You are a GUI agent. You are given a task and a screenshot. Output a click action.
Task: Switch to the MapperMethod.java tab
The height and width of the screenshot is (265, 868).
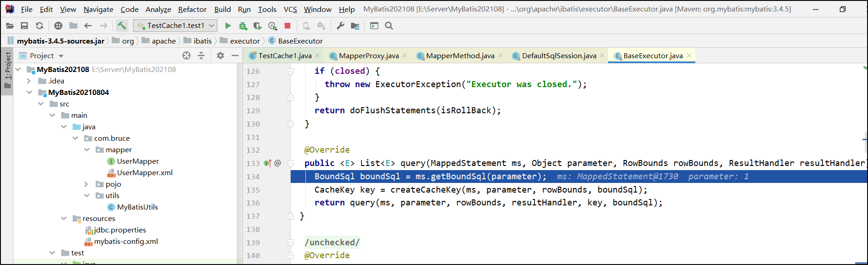tap(460, 56)
